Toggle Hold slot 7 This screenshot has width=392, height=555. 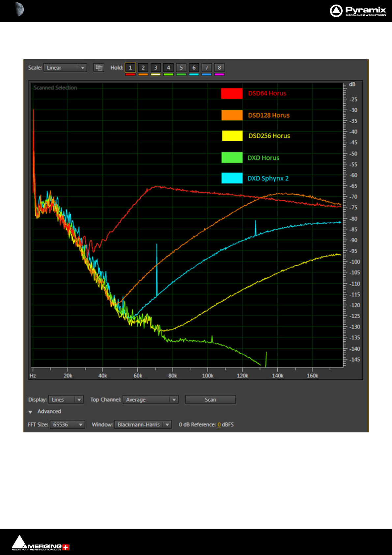point(207,68)
